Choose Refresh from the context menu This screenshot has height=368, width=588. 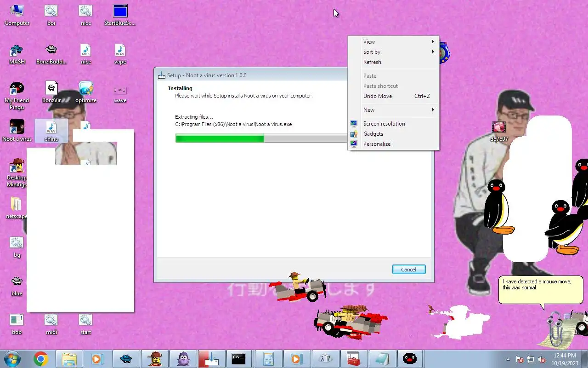394,62
